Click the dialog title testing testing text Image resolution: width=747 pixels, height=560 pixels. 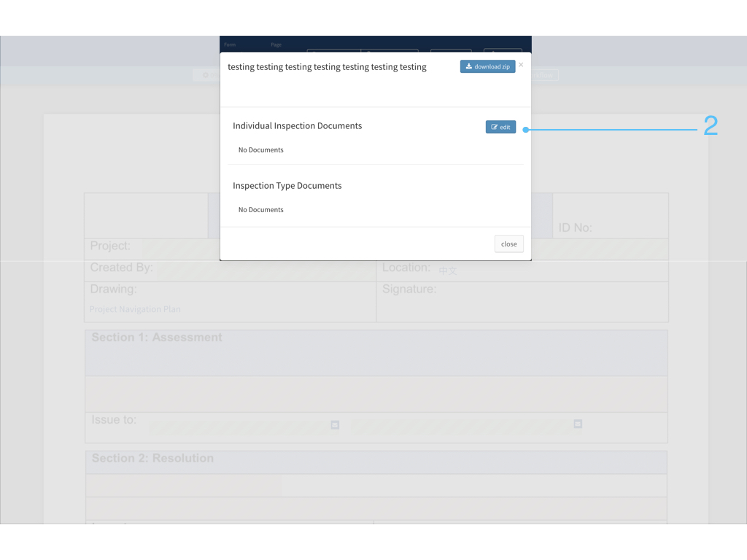(327, 67)
